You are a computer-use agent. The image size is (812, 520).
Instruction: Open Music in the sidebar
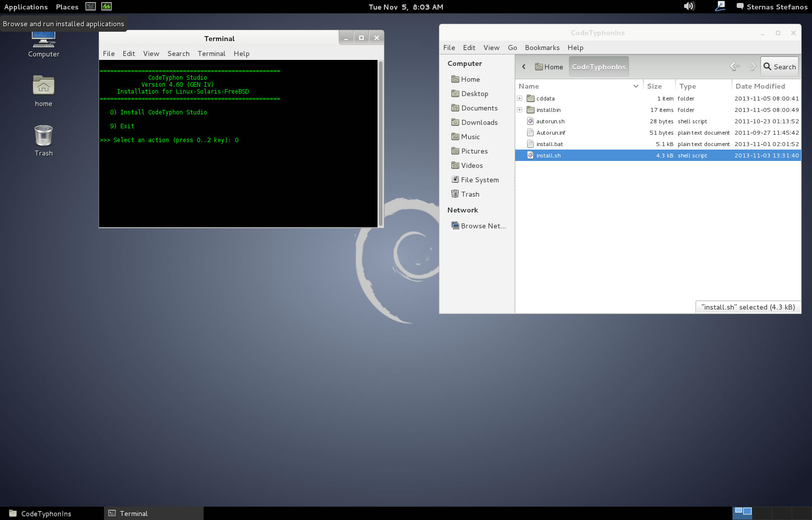click(x=465, y=137)
